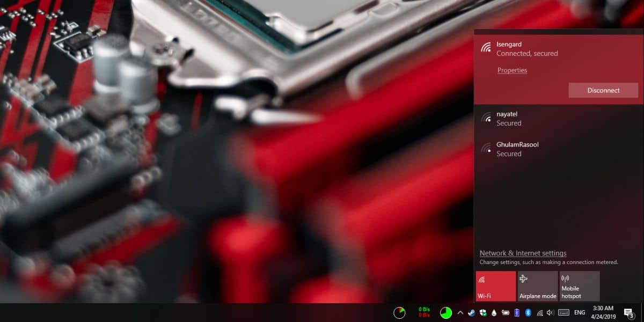Open the Action Center notifications
This screenshot has height=322, width=644.
pos(628,312)
